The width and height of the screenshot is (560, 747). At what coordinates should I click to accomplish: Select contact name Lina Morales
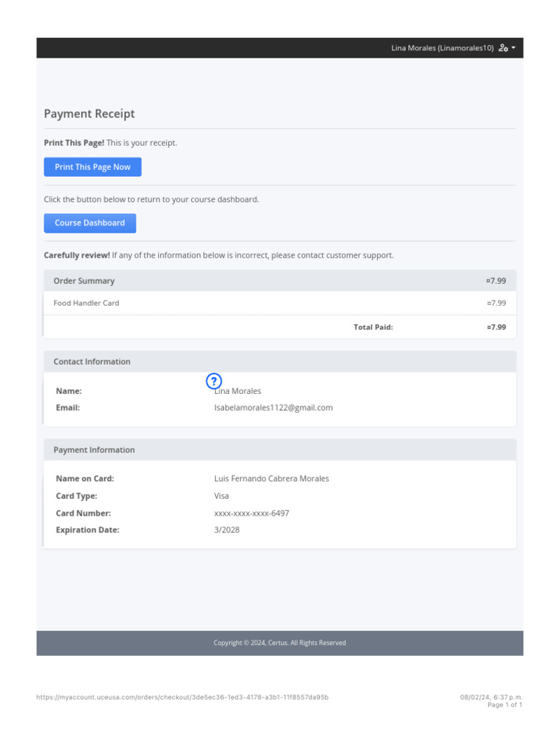238,391
